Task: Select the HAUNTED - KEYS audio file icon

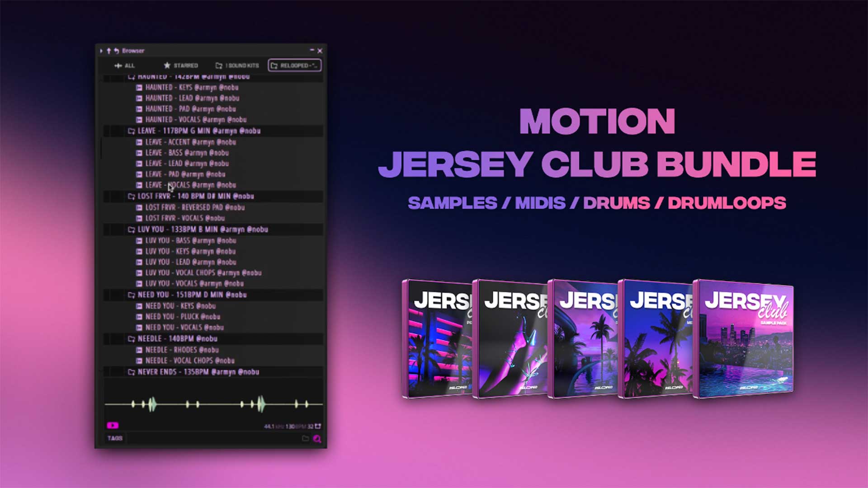Action: click(139, 88)
